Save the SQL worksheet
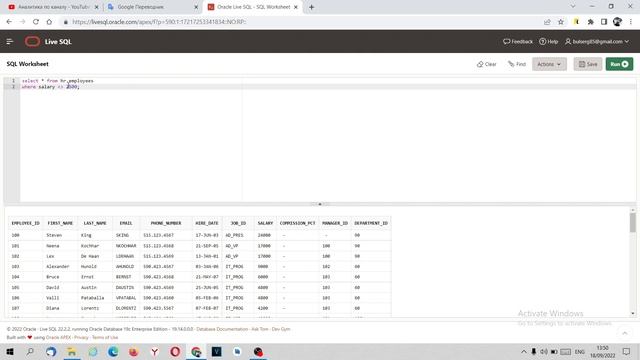The height and width of the screenshot is (360, 640). [x=588, y=64]
